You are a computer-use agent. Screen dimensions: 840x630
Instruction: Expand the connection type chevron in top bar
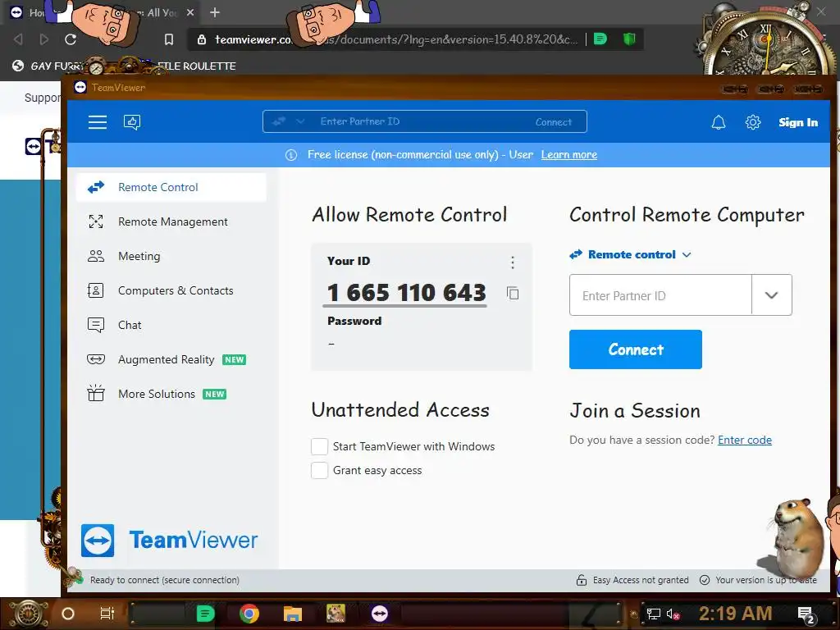pos(300,121)
